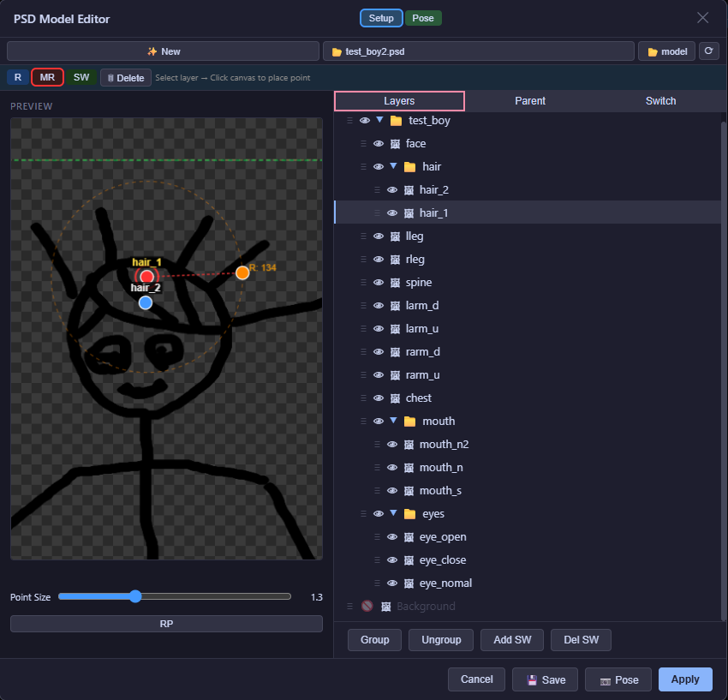Open the model folder selector
This screenshot has height=700, width=728.
tap(666, 51)
